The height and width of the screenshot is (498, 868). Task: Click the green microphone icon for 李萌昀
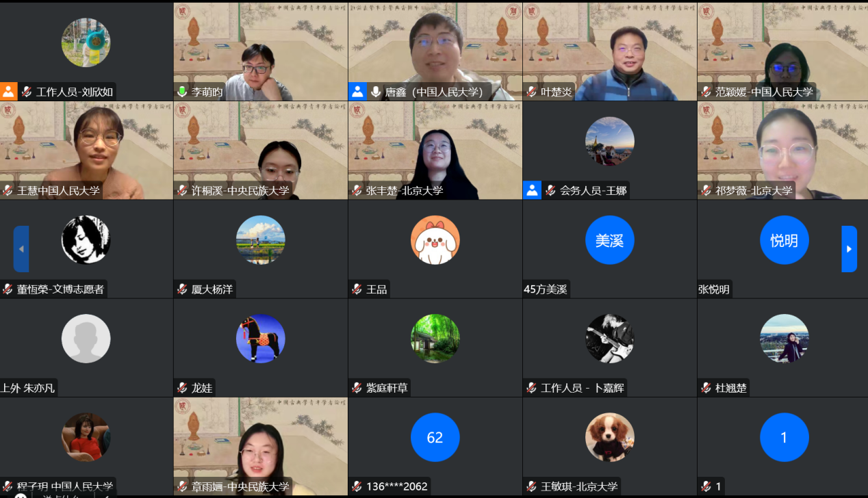(182, 92)
